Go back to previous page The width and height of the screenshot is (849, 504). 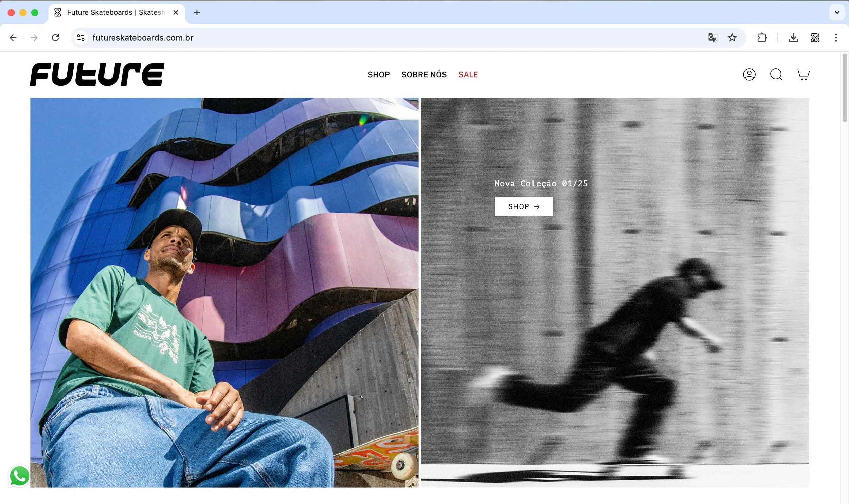click(13, 38)
